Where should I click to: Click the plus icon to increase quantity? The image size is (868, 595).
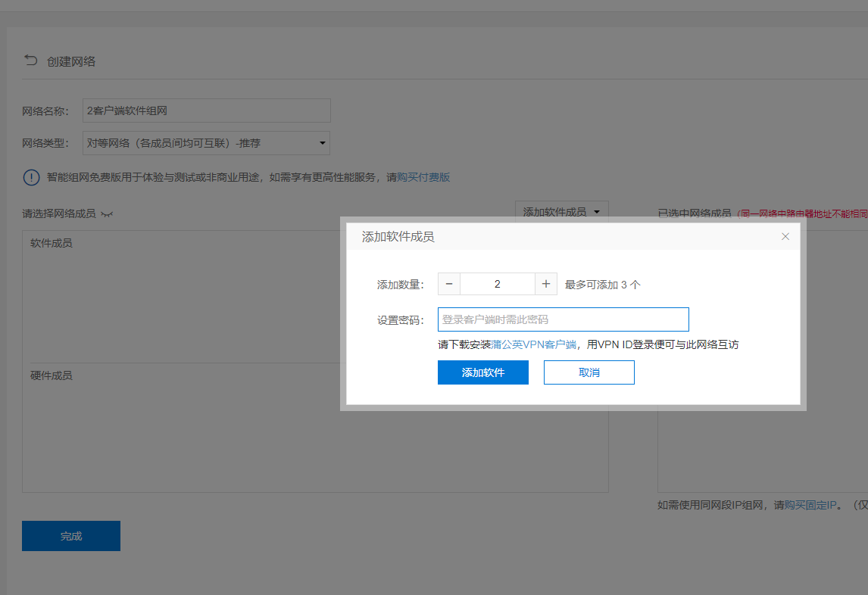545,283
